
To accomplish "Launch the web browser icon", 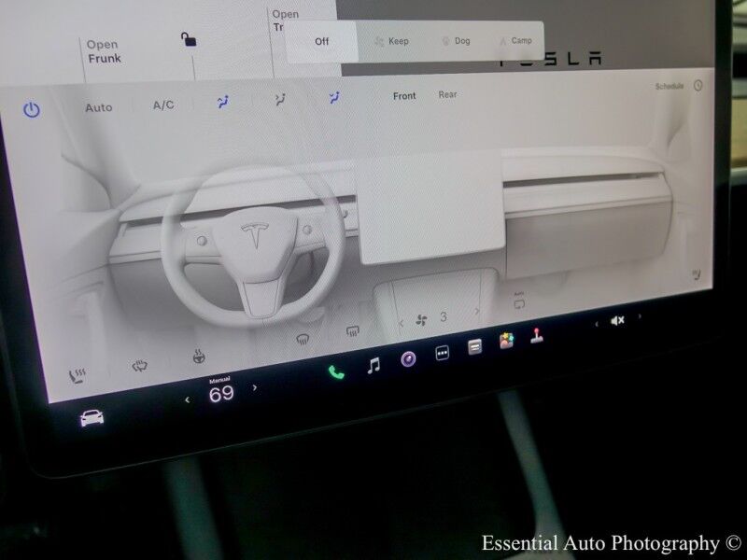I will (x=408, y=357).
